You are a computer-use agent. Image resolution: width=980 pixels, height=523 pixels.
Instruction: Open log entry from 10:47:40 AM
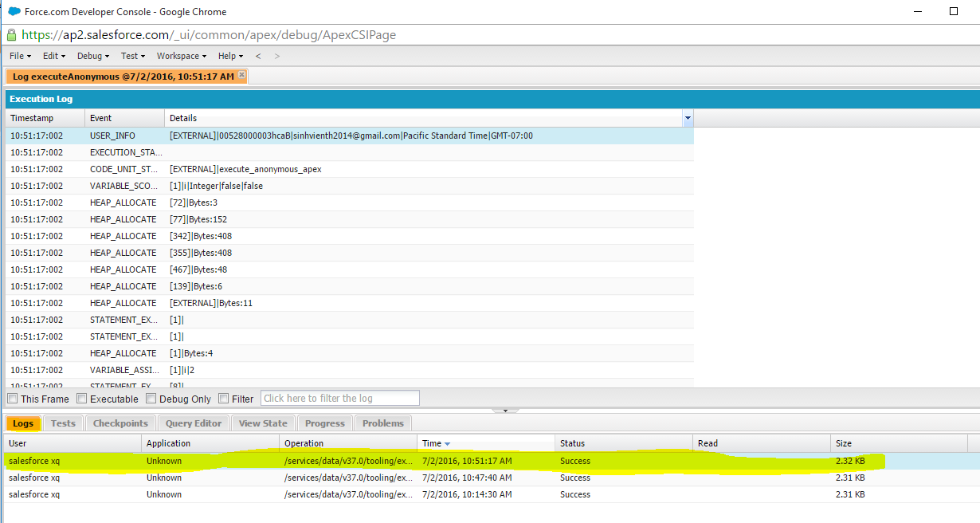point(492,478)
